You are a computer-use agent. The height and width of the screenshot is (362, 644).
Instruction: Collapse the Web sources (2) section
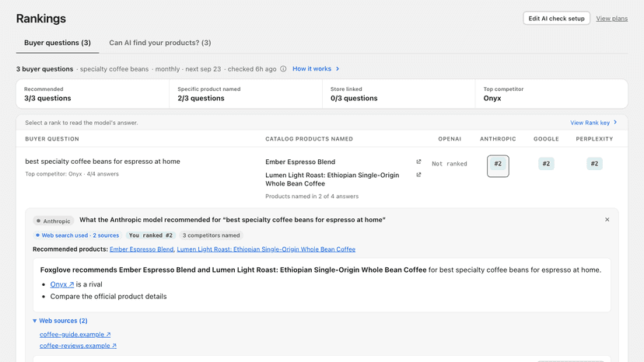60,321
